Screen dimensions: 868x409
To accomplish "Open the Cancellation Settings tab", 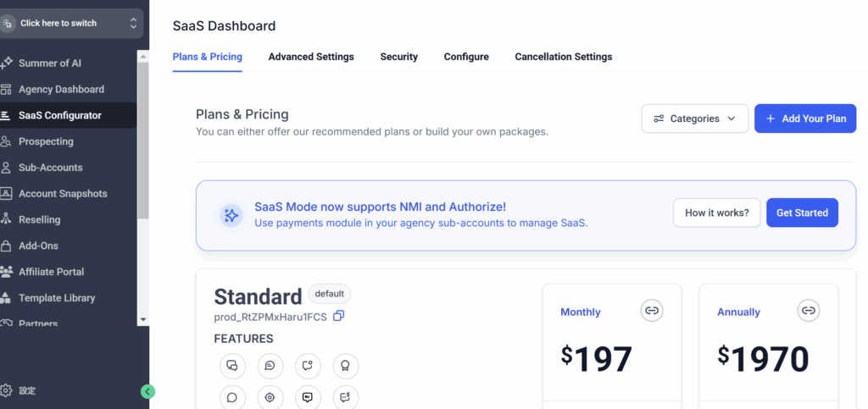I will (x=564, y=57).
